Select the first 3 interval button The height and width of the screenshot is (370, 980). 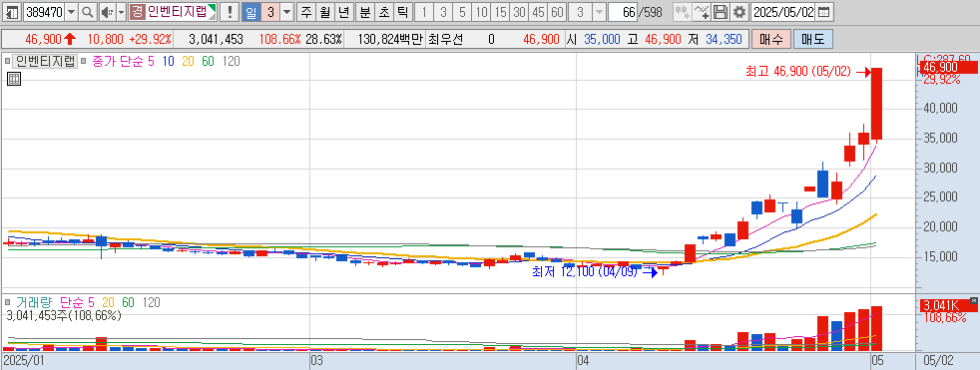tap(443, 11)
